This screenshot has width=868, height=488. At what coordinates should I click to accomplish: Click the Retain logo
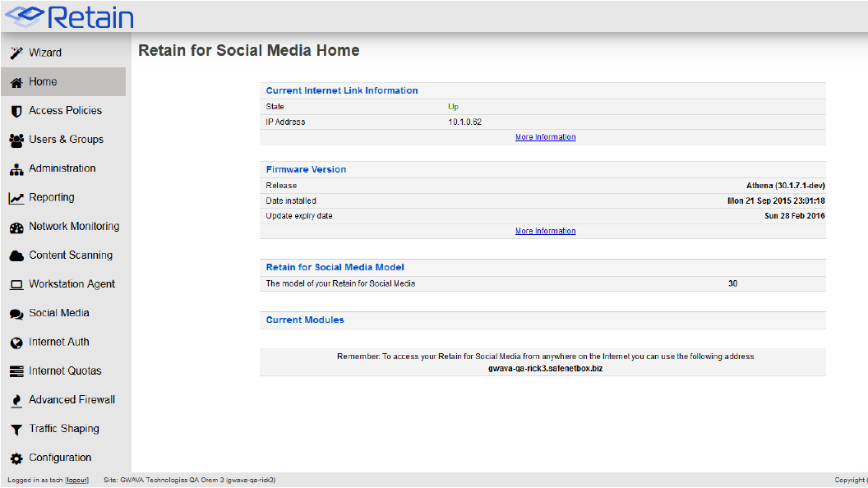70,17
